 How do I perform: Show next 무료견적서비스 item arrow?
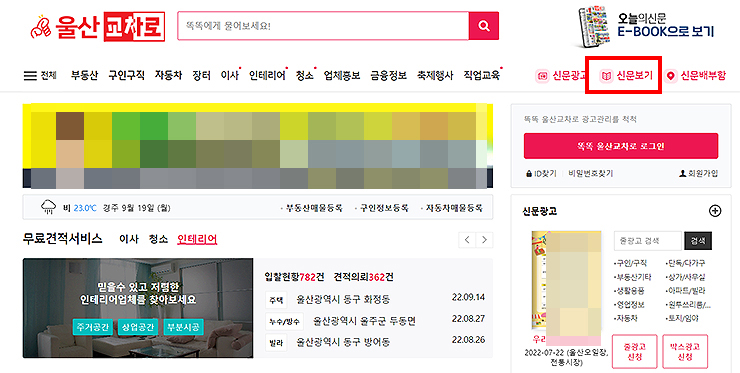484,240
